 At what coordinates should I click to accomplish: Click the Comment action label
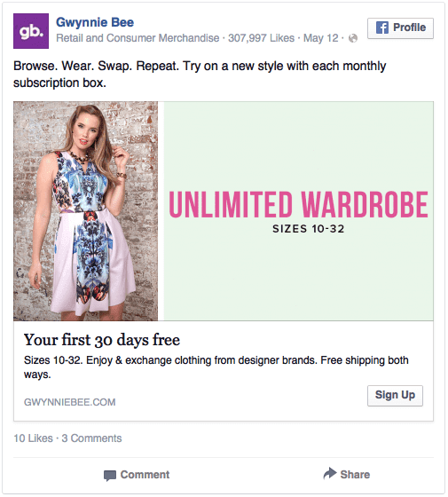145,475
